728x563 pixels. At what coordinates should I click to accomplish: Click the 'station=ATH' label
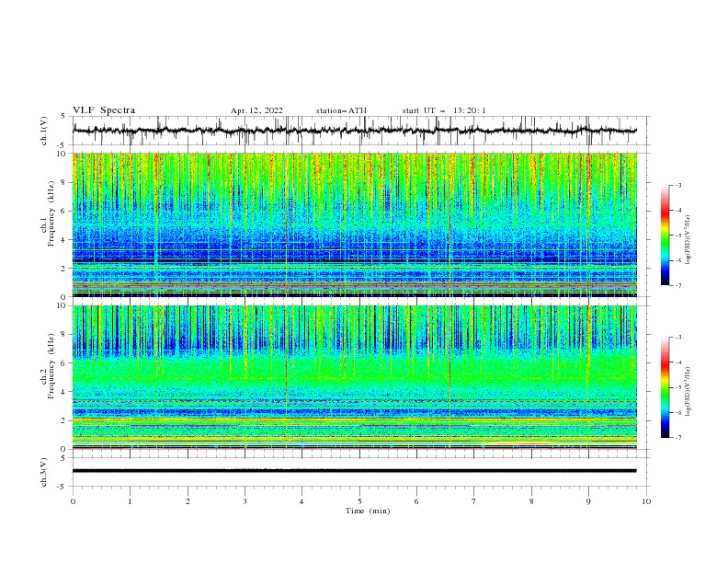coord(341,110)
